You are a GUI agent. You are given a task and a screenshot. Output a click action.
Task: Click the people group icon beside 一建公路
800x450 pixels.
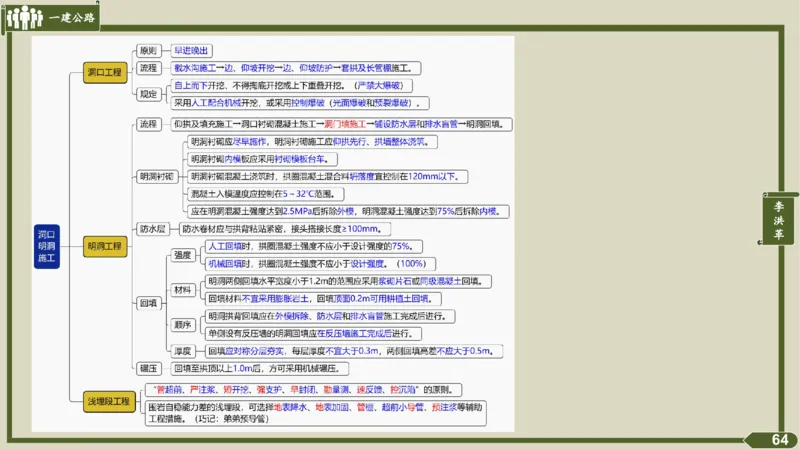(24, 17)
